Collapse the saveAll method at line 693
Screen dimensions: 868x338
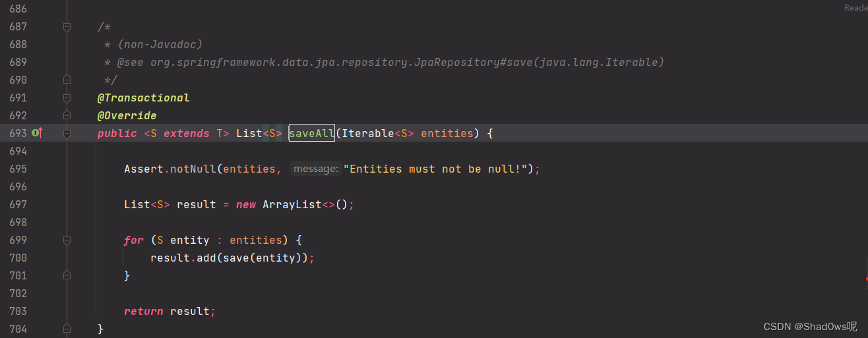67,134
